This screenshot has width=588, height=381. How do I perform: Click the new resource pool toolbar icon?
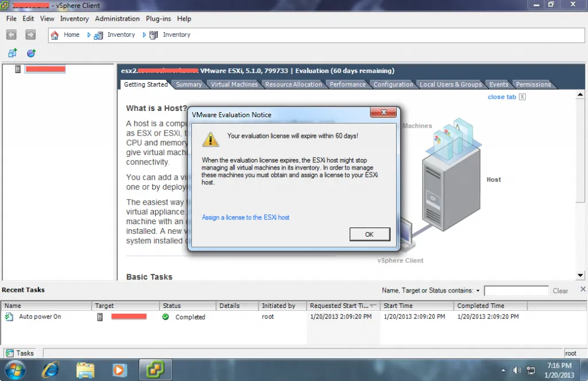(31, 53)
